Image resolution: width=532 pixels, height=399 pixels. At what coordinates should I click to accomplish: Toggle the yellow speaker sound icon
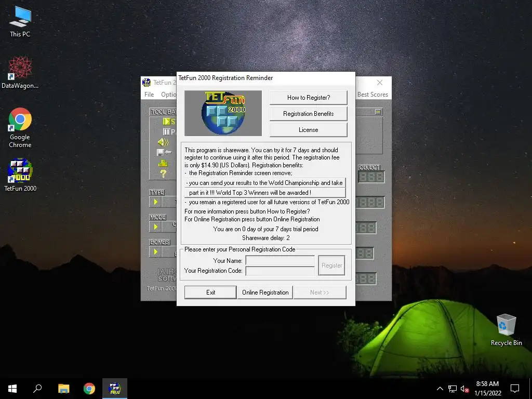tap(163, 142)
